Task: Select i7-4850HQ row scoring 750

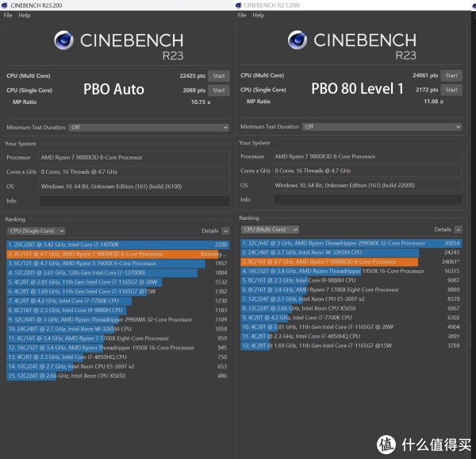Action: 117,357
